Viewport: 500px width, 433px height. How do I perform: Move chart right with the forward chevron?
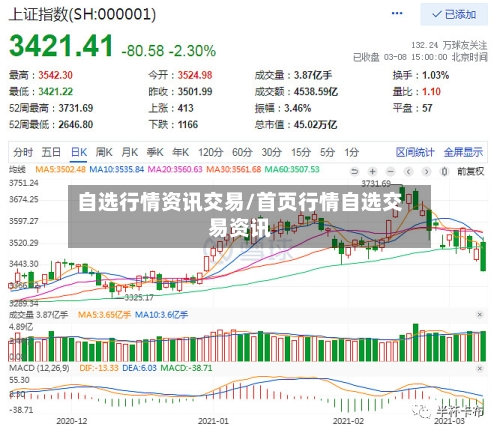point(426,172)
